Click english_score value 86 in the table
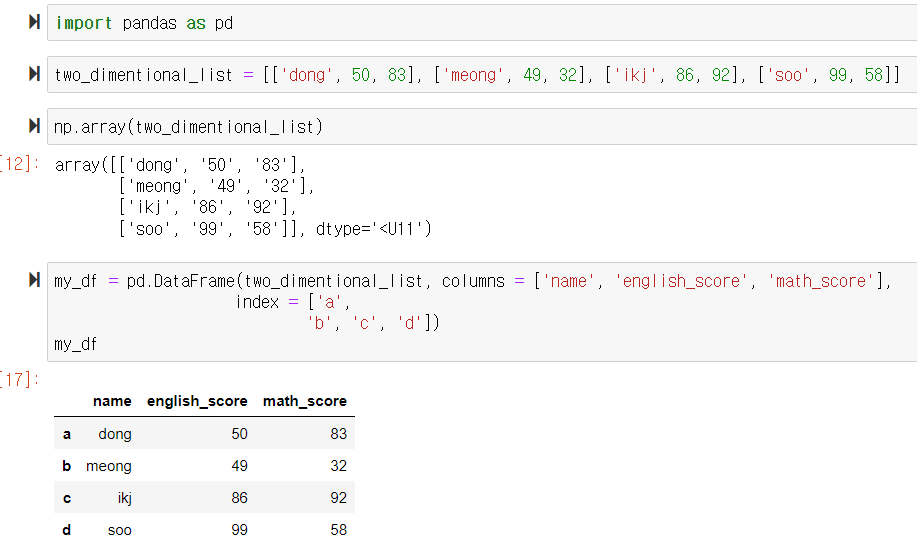 coord(239,498)
